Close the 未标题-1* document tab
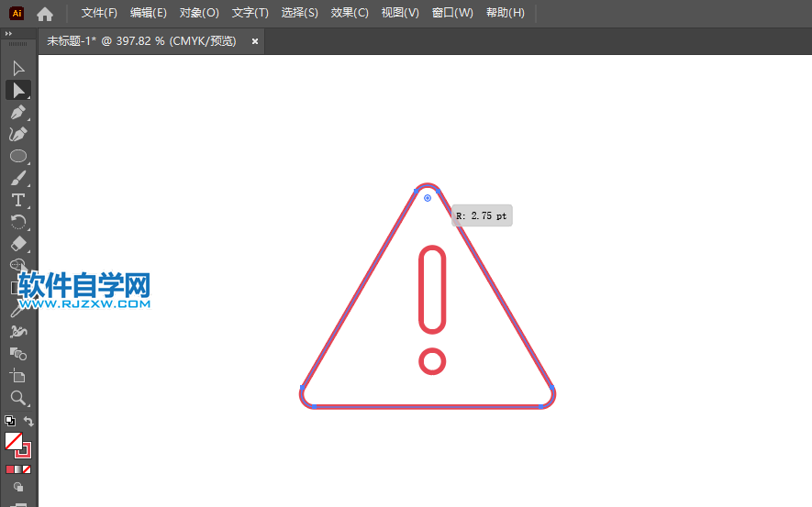 [x=255, y=41]
